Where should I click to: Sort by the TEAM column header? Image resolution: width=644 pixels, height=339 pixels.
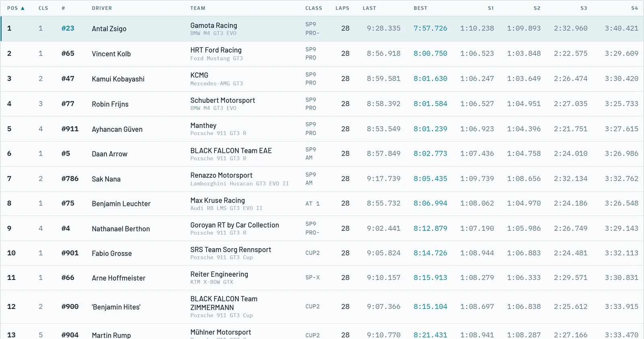(198, 8)
